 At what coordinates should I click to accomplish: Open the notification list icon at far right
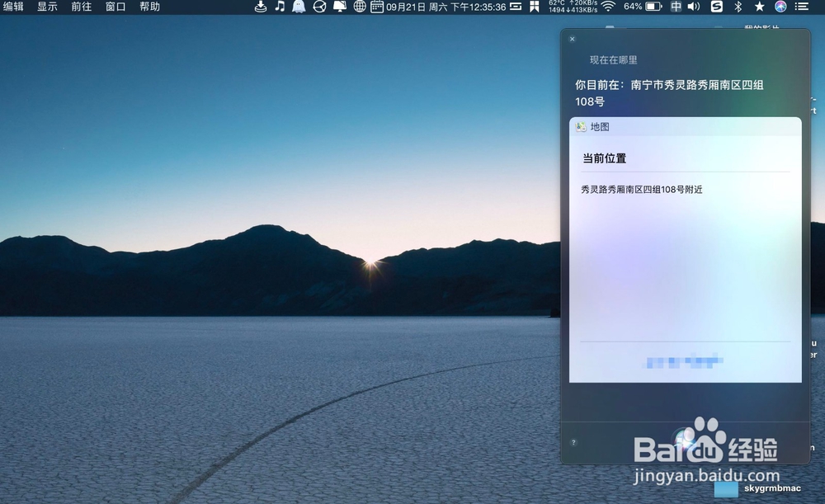point(802,7)
